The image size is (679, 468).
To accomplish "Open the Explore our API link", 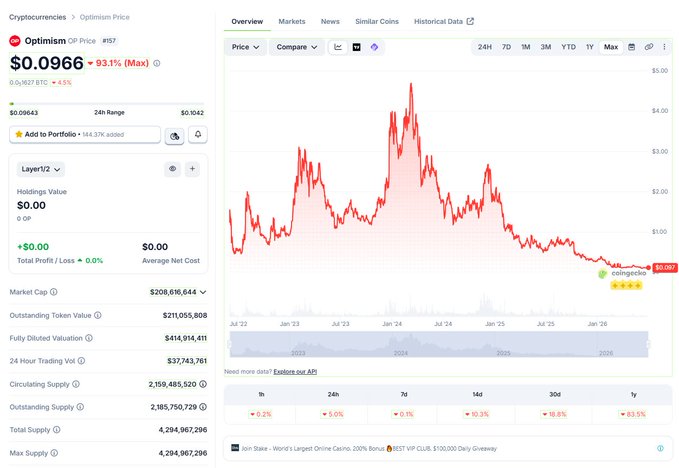I will click(x=295, y=371).
